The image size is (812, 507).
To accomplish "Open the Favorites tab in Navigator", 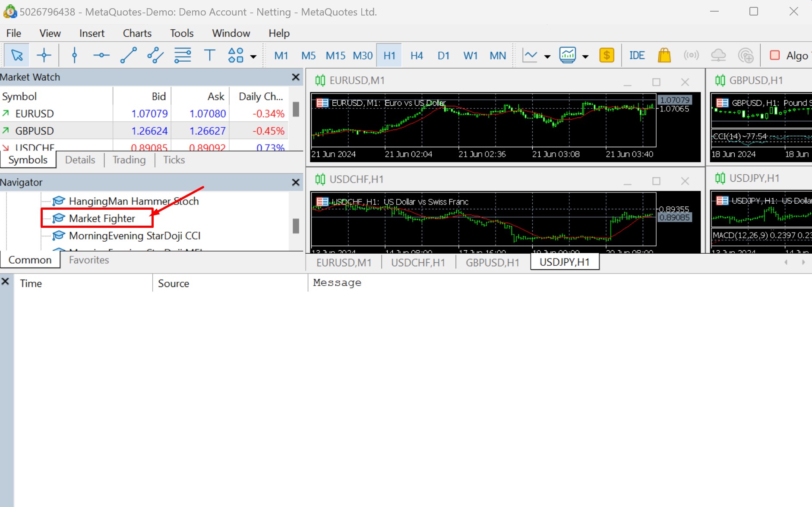I will point(89,260).
